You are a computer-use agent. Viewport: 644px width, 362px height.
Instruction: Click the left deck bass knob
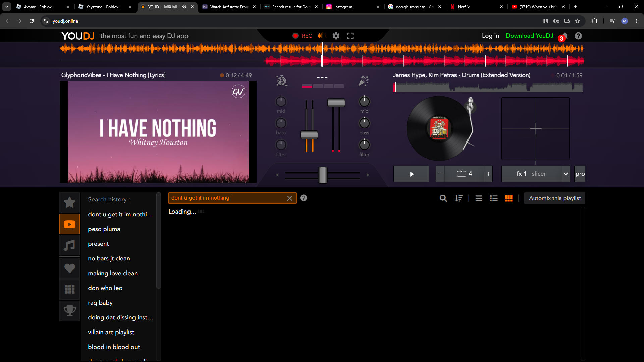[x=281, y=123]
